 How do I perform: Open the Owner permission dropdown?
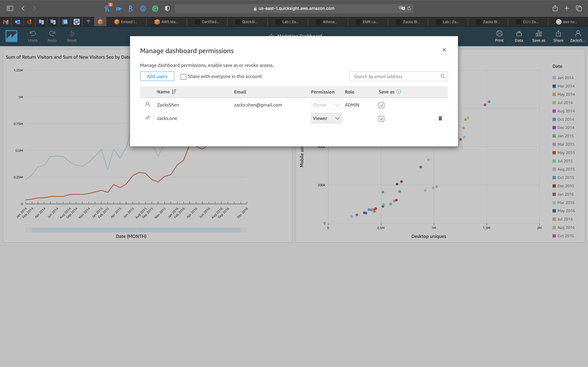326,105
